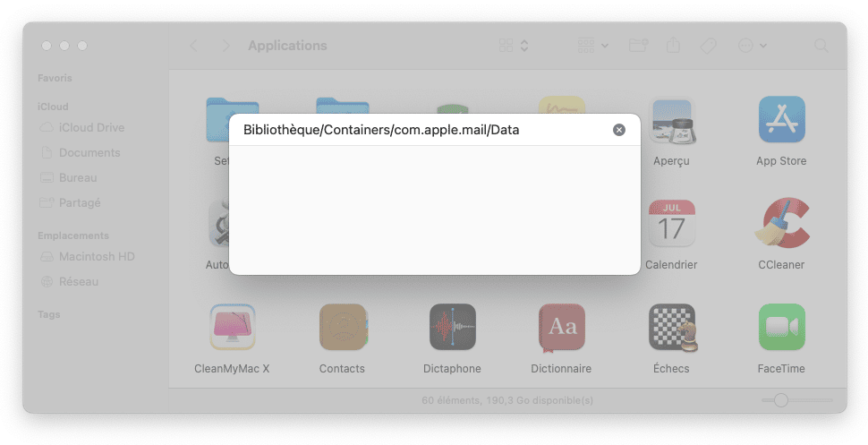
Task: Clear the Go to Folder path field
Action: [x=619, y=130]
